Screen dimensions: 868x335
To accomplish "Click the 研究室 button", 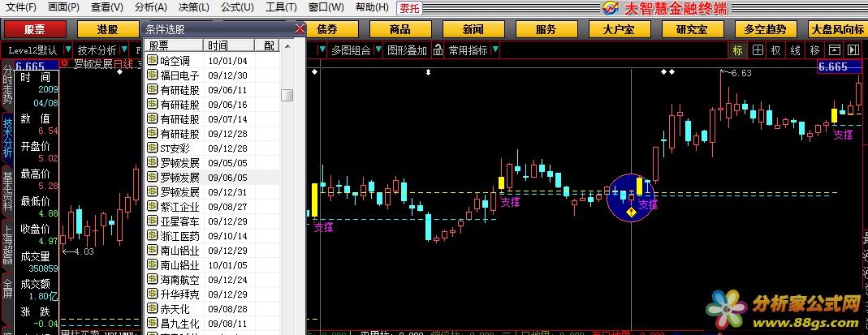I will point(693,30).
